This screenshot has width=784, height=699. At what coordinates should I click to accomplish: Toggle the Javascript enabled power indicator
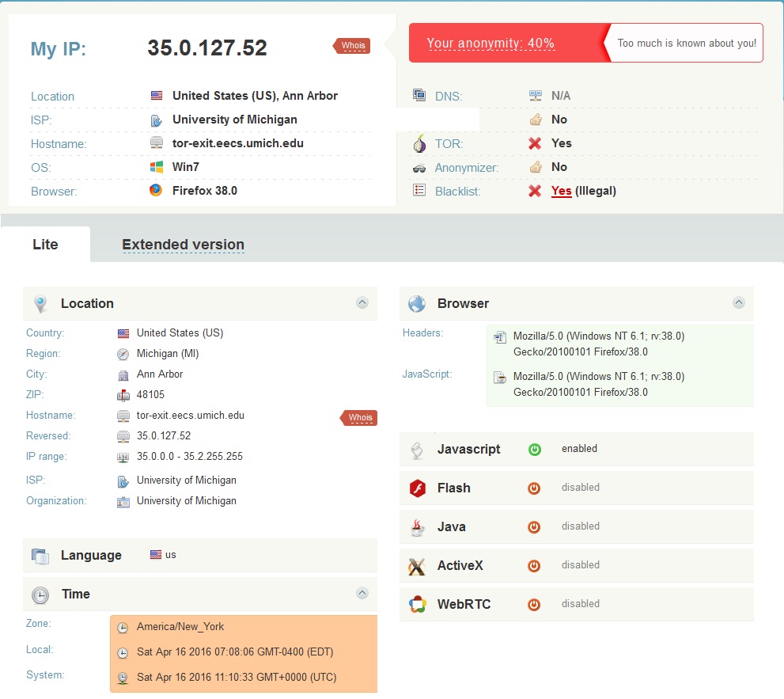pos(534,450)
